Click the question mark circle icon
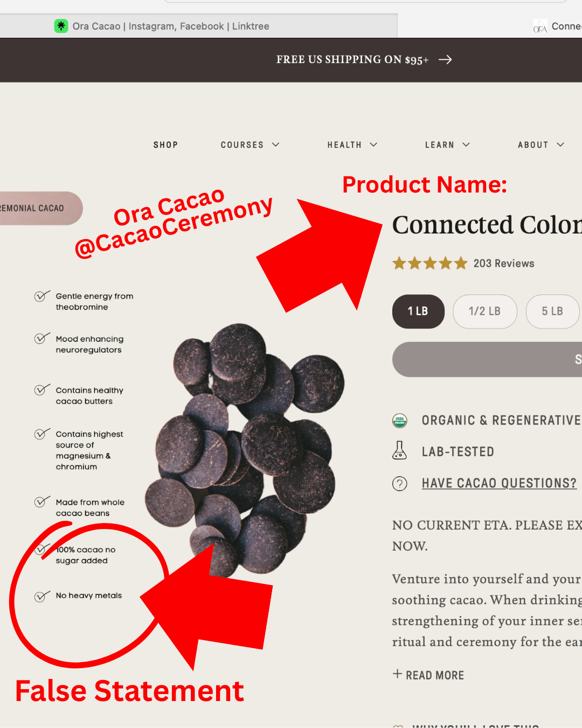Viewport: 582px width, 728px height. pos(399,484)
